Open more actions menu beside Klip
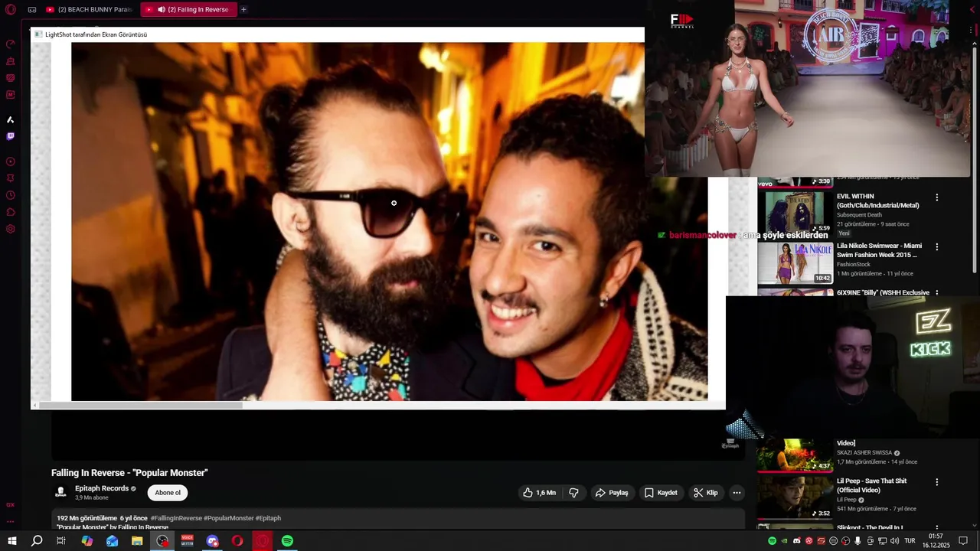This screenshot has height=551, width=980. click(x=737, y=493)
